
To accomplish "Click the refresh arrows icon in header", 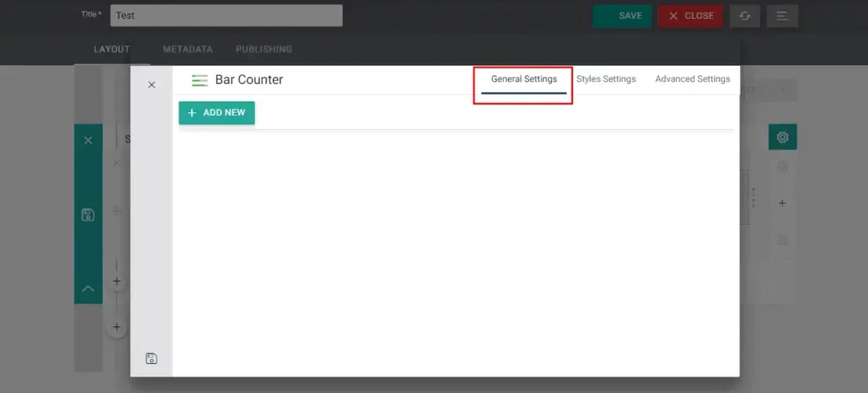I will click(x=745, y=16).
